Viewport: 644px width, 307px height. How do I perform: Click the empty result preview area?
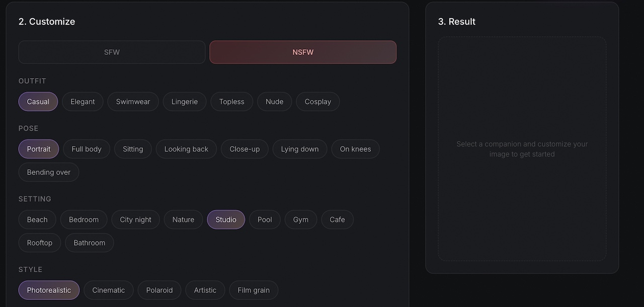coord(522,148)
